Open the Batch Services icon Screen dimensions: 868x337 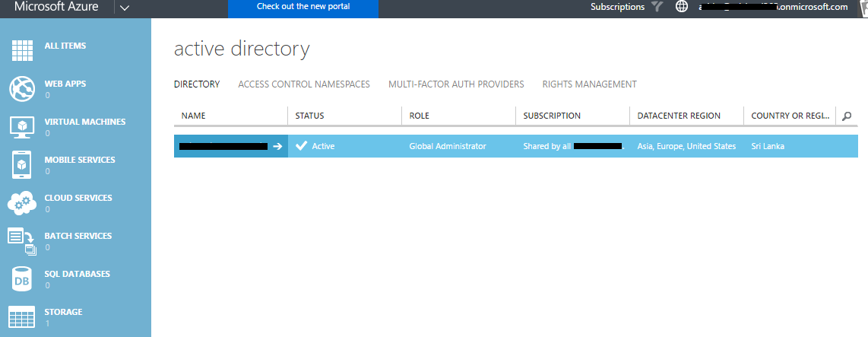[x=22, y=242]
